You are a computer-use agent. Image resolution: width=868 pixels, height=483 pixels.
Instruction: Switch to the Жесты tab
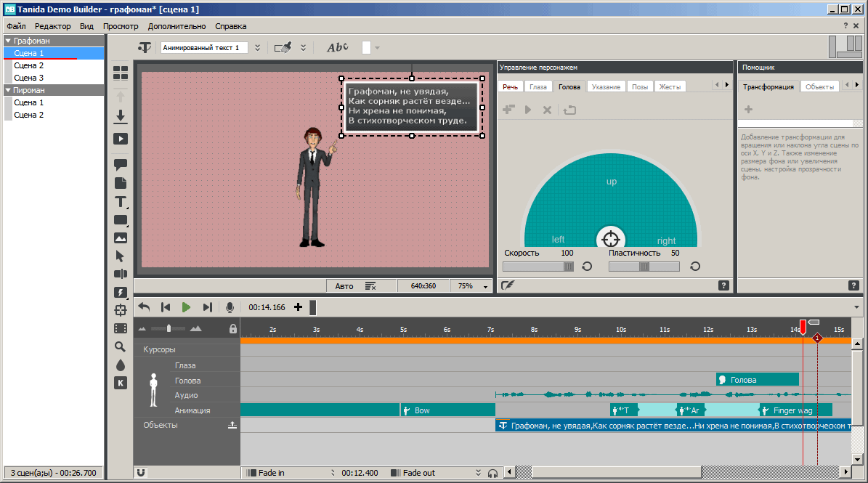(670, 87)
